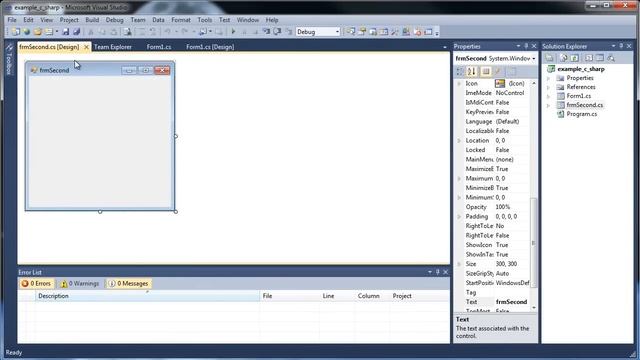The height and width of the screenshot is (360, 640).
Task: Click the New Project toolbar icon
Action: pyautogui.click(x=16, y=31)
